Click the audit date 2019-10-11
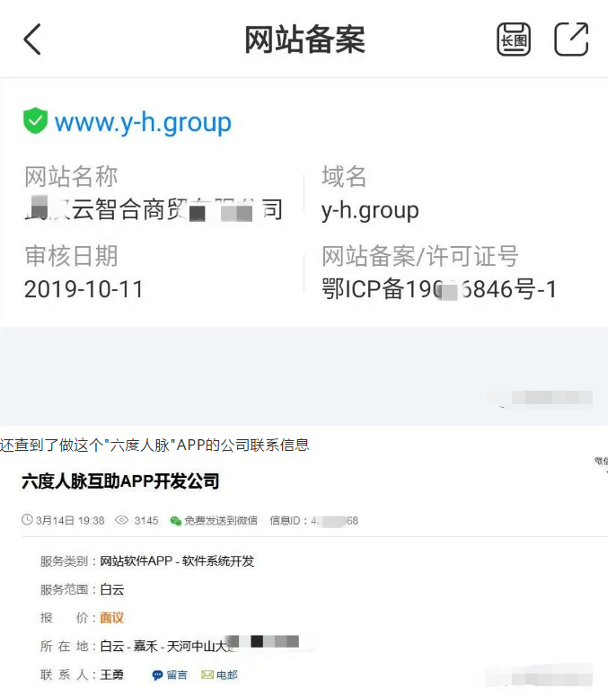The width and height of the screenshot is (616, 697). point(84,289)
